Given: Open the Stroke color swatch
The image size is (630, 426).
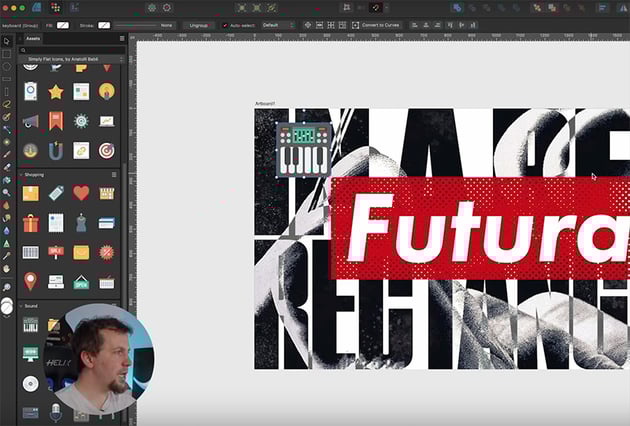Looking at the screenshot, I should click(x=104, y=25).
